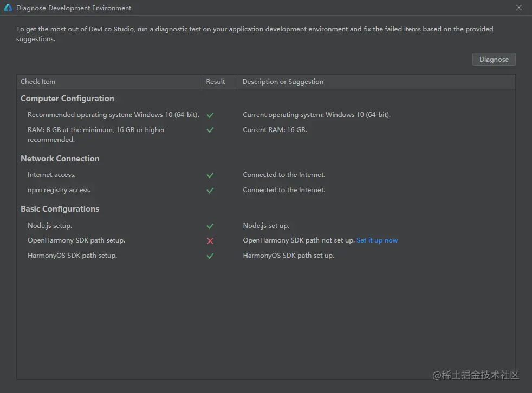This screenshot has height=393, width=532.
Task: Click the 'Current RAM: 16 GB.' description
Action: (x=275, y=130)
